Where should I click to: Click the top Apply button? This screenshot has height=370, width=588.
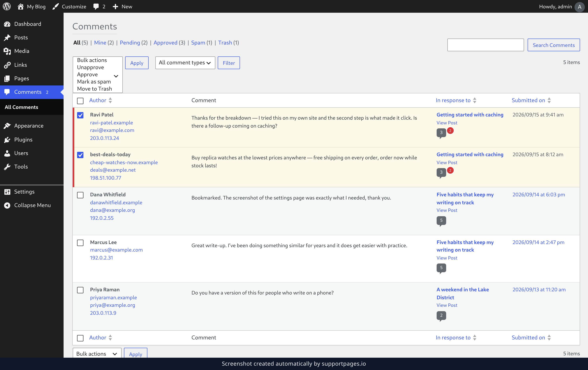click(137, 63)
